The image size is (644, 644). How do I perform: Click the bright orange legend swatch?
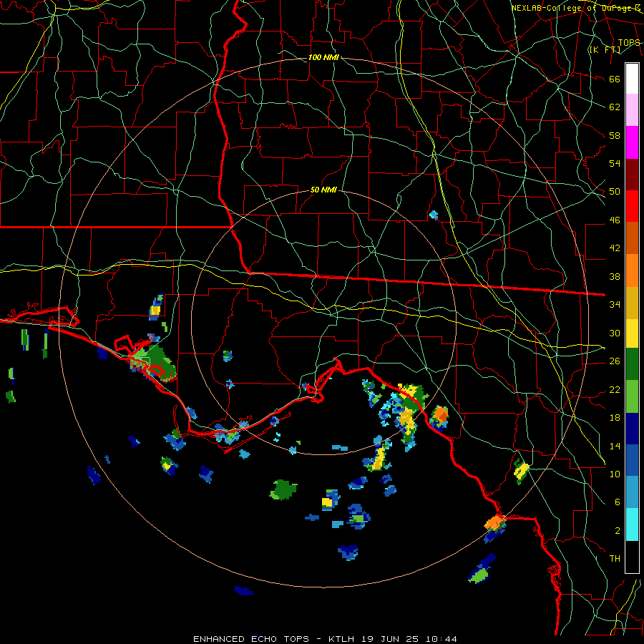tap(632, 270)
